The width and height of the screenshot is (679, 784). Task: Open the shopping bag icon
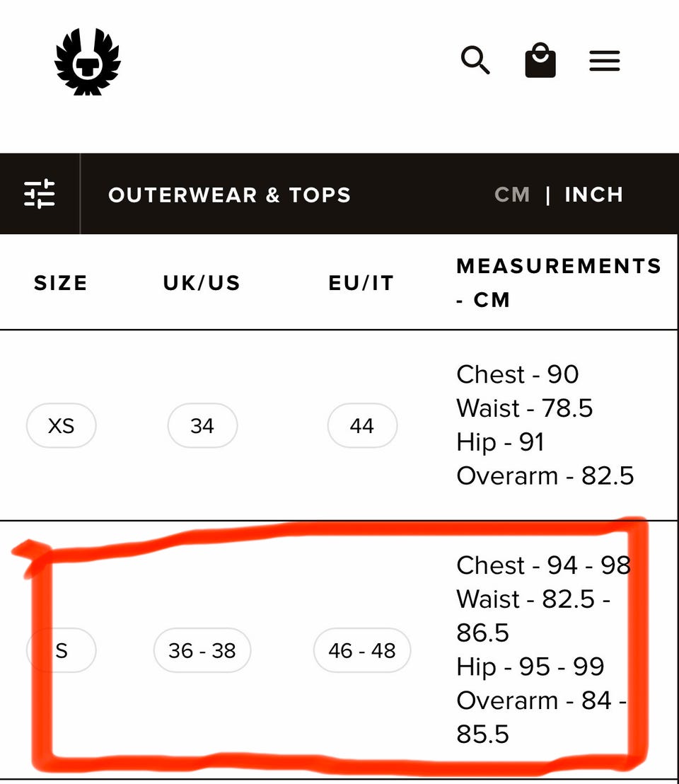coord(540,61)
